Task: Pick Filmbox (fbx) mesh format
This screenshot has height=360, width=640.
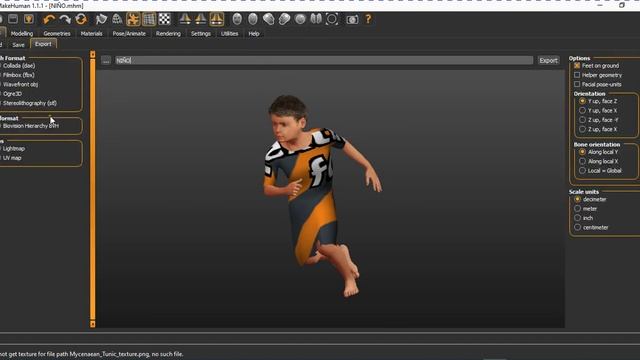Action: [18, 75]
